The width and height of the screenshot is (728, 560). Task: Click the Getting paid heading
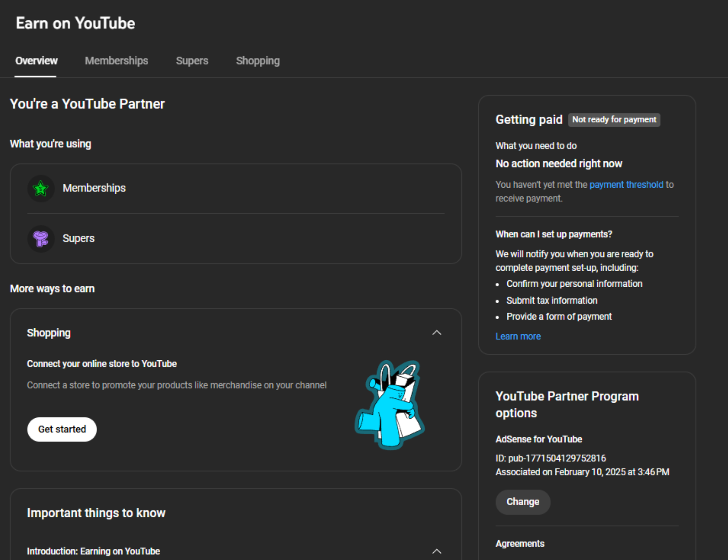click(x=529, y=119)
